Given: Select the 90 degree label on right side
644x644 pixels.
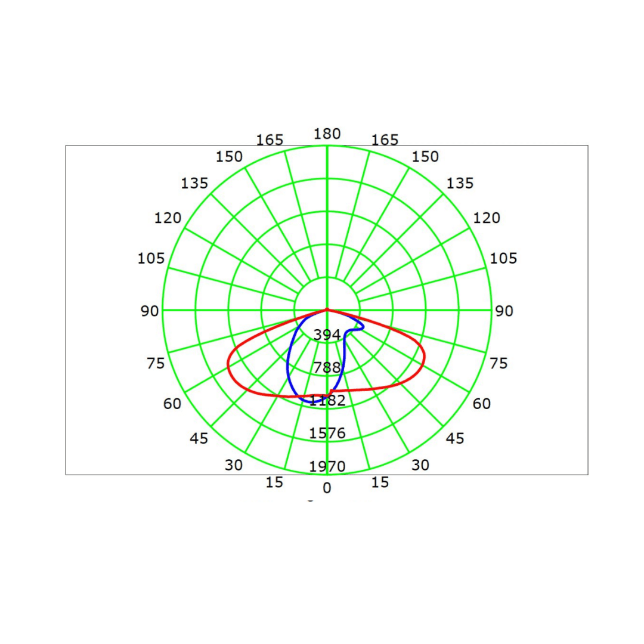Looking at the screenshot, I should pyautogui.click(x=504, y=311).
